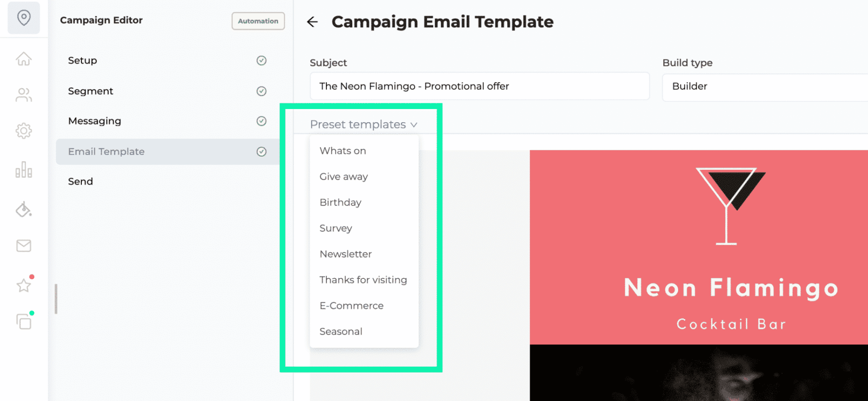Collapse the Preset templates dropdown
This screenshot has height=401, width=868.
[x=363, y=124]
